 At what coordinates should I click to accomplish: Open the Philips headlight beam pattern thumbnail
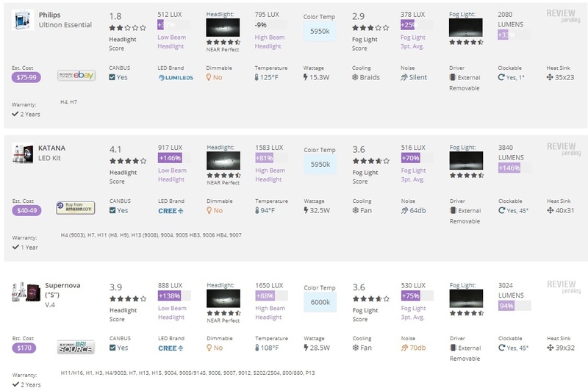tap(223, 28)
